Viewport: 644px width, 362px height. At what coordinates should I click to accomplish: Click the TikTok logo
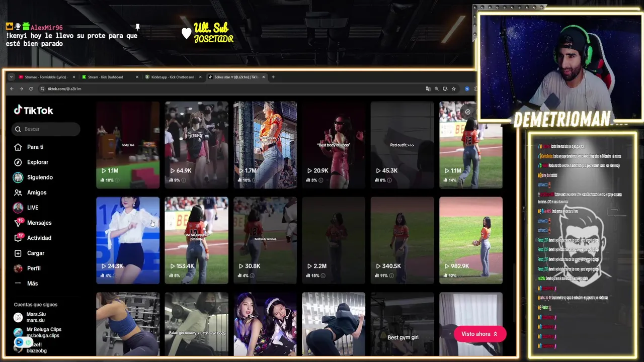tap(33, 110)
